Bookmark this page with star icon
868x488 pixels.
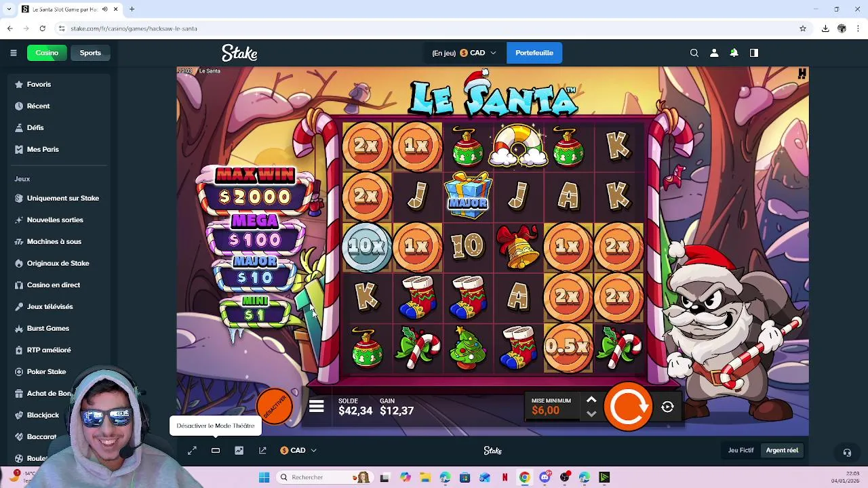[803, 28]
